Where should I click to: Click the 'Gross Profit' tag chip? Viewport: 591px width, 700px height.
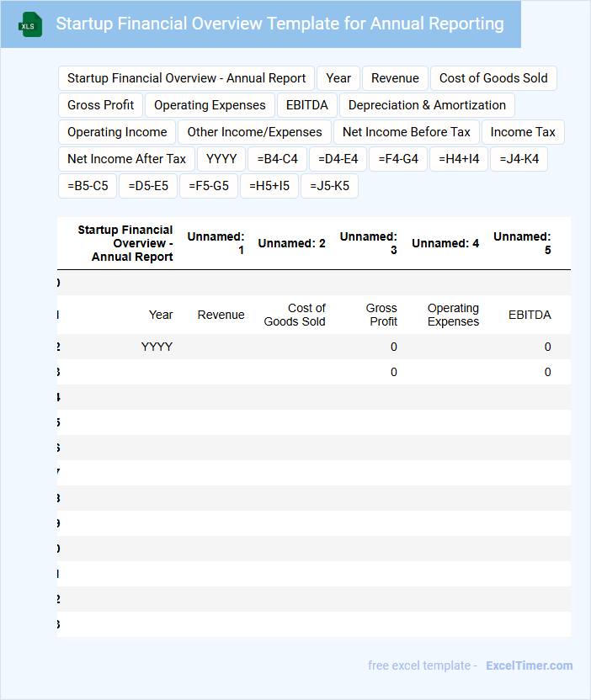[100, 105]
